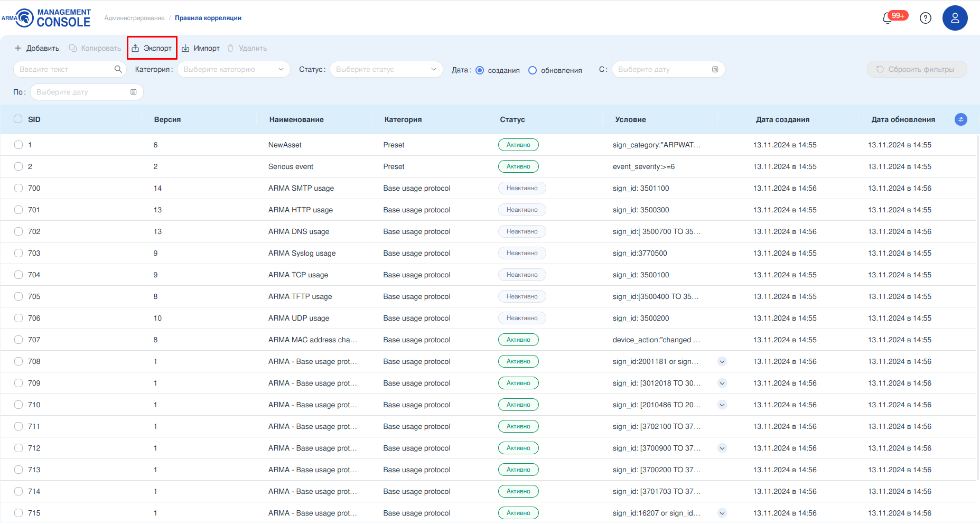Screen dimensions: 980x524
Task: Open the Статус filter dropdown
Action: tap(386, 69)
